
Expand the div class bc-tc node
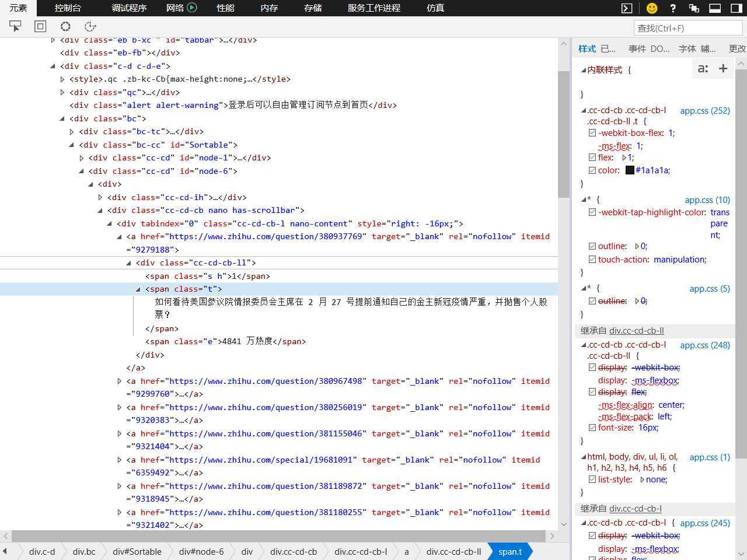click(x=72, y=131)
